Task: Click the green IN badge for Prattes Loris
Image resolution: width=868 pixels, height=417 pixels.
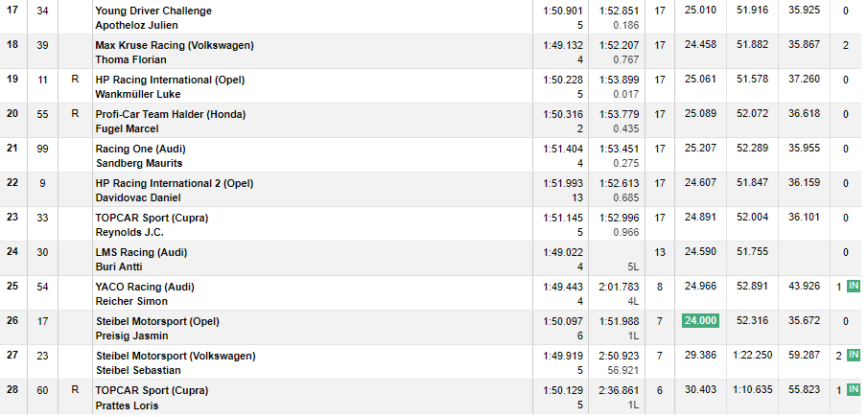Action: (853, 390)
